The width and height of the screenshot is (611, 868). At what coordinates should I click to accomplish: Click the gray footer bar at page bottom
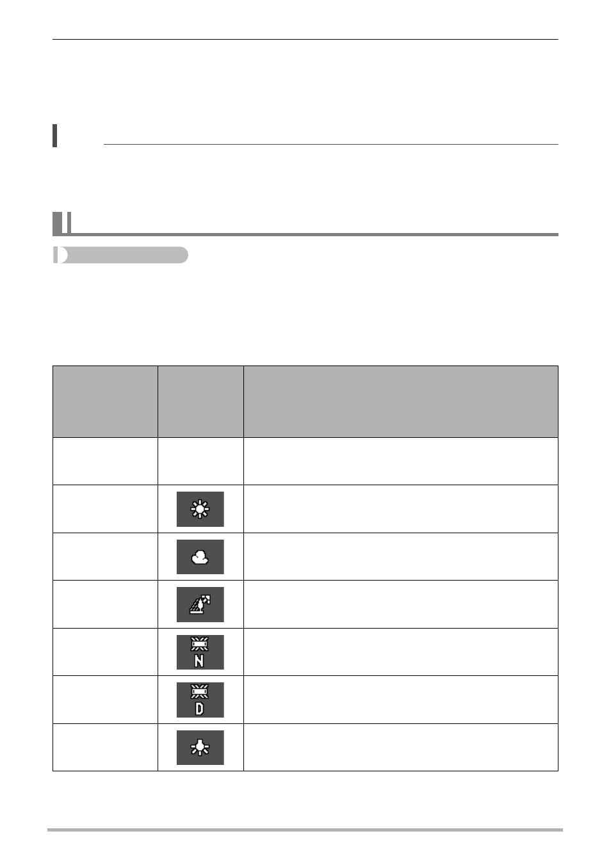305,830
